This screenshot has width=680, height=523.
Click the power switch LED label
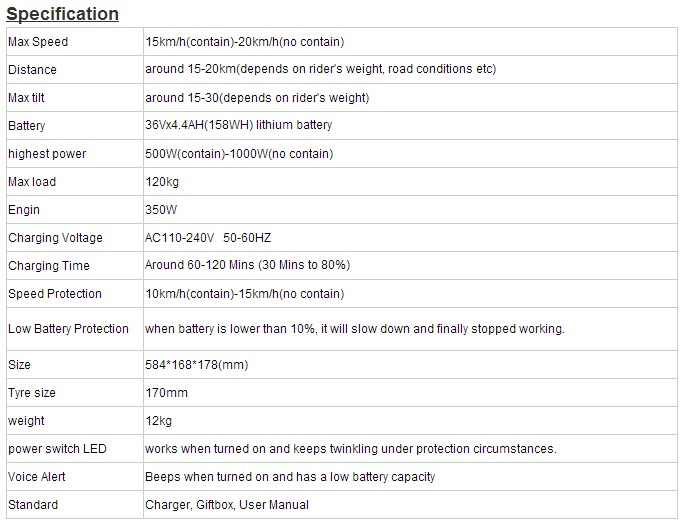pyautogui.click(x=57, y=449)
